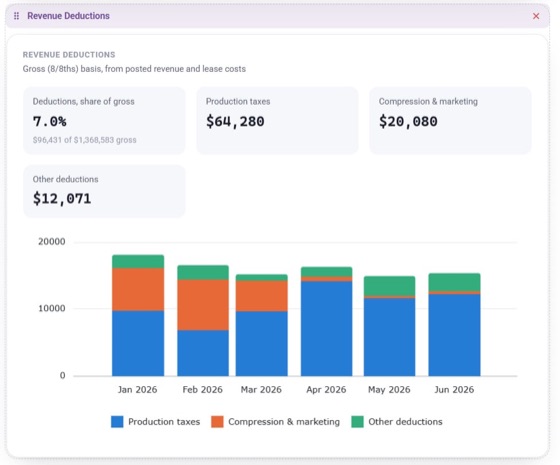Click Feb 2026 orange compression bar segment

pyautogui.click(x=203, y=305)
